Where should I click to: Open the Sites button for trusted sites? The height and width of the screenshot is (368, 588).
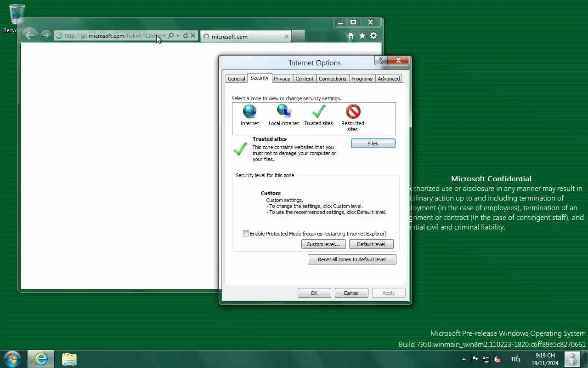coord(373,144)
